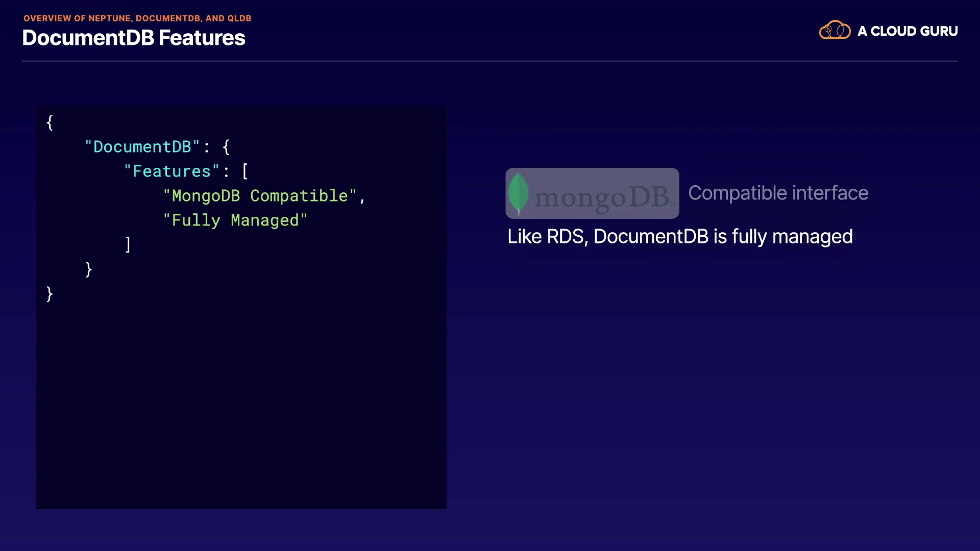Click the "Fully Managed" string value
The height and width of the screenshot is (551, 980).
click(x=235, y=220)
